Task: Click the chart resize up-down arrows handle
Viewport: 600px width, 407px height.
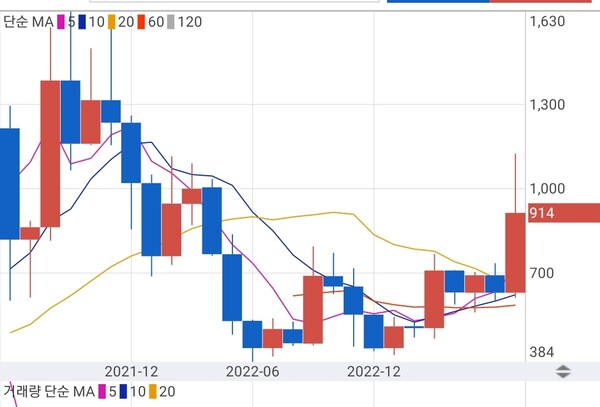Action: pyautogui.click(x=563, y=372)
